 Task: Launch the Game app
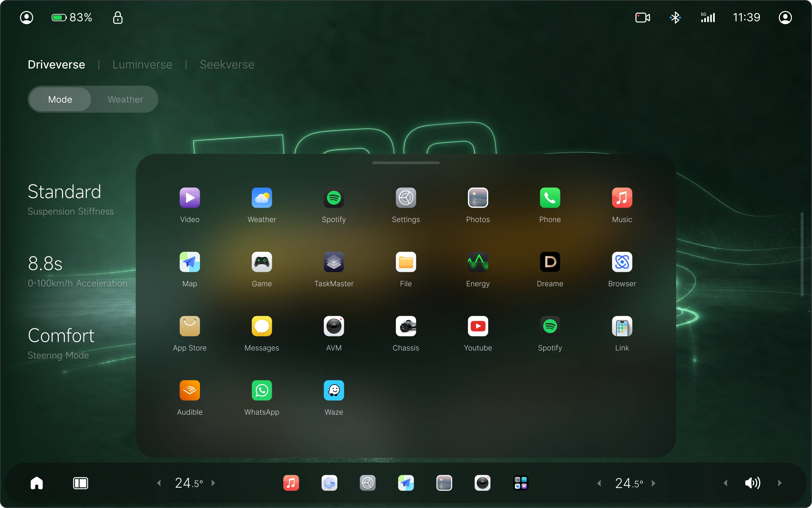[x=262, y=262]
